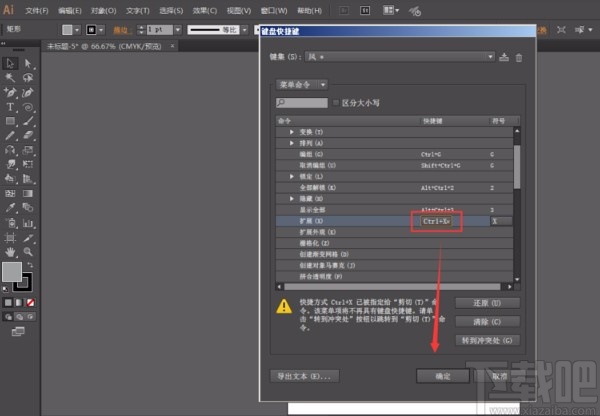Viewport: 600px width, 416px height.
Task: Select the Symbol Sprayer tool
Action: pyautogui.click(x=10, y=223)
